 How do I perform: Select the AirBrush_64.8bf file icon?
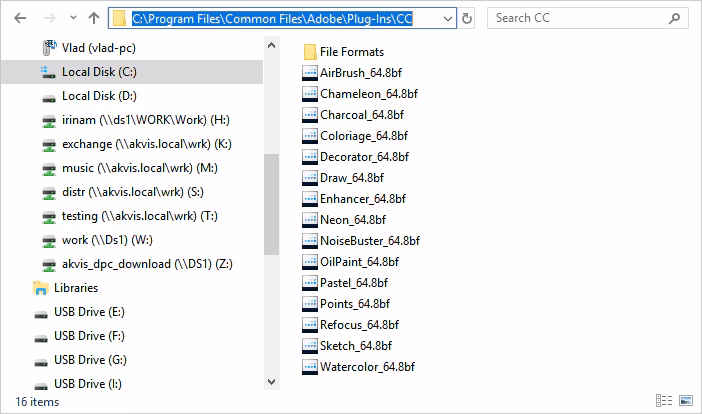(310, 72)
